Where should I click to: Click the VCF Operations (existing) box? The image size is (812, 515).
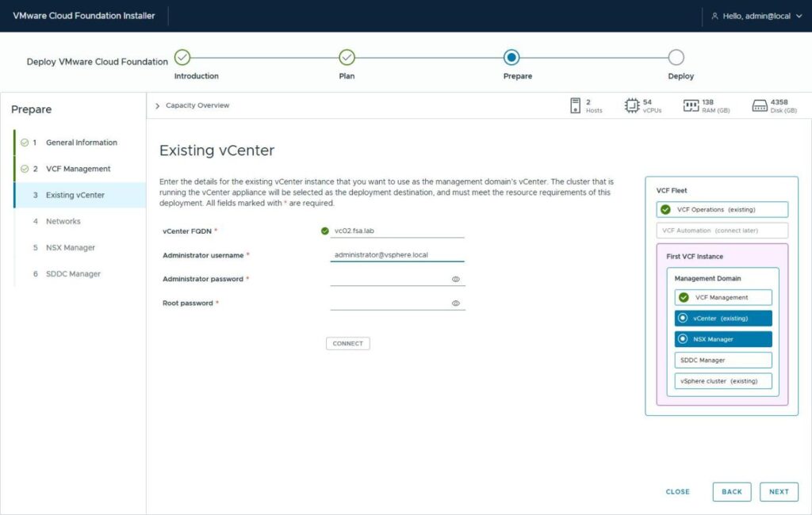click(722, 210)
